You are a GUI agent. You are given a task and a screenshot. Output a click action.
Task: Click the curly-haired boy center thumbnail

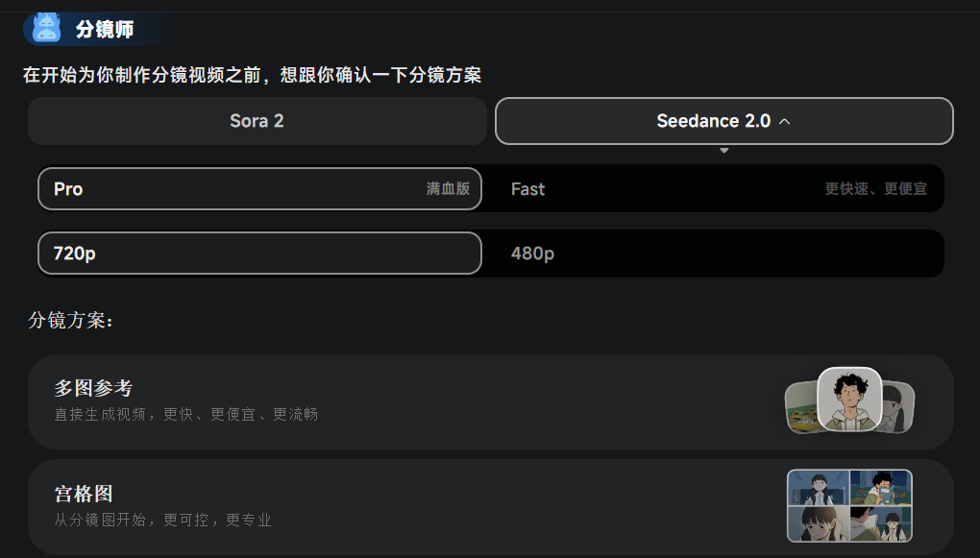pyautogui.click(x=849, y=399)
